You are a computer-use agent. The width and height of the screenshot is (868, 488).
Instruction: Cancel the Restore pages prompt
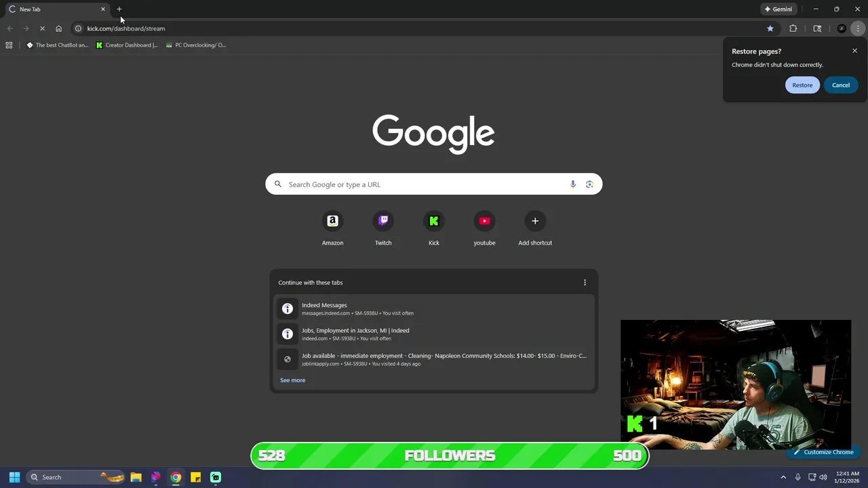click(841, 85)
